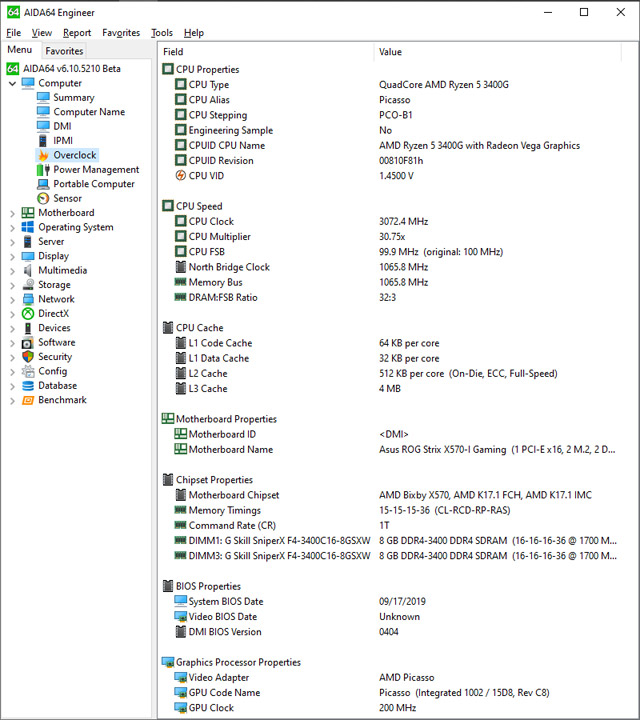Open the Favorites menu
This screenshot has width=640, height=720.
[121, 33]
